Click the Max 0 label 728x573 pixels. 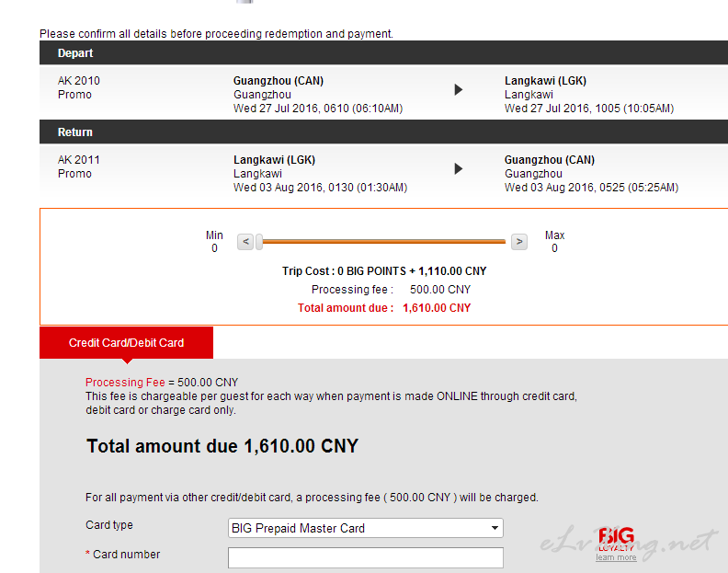coord(554,242)
